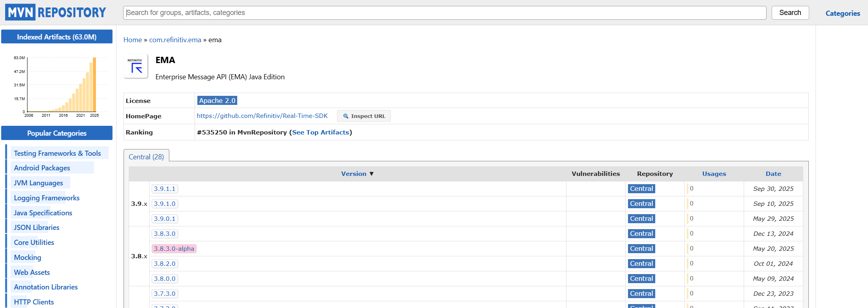Open Web Assets category
The height and width of the screenshot is (308, 868).
[x=32, y=273]
